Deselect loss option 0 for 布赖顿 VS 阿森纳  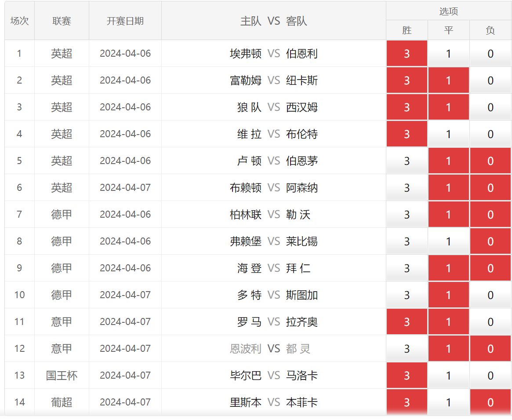pyautogui.click(x=490, y=187)
